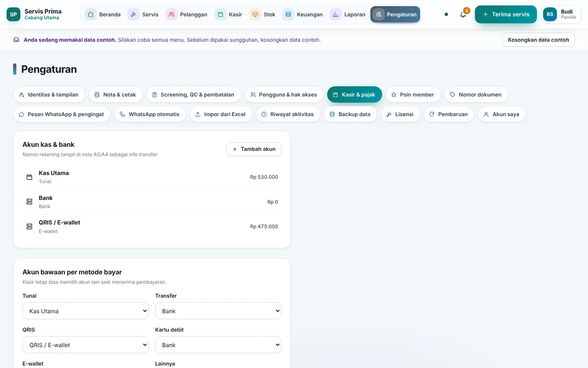This screenshot has width=588, height=368.
Task: Click the Pelanggan people icon
Action: tap(171, 14)
